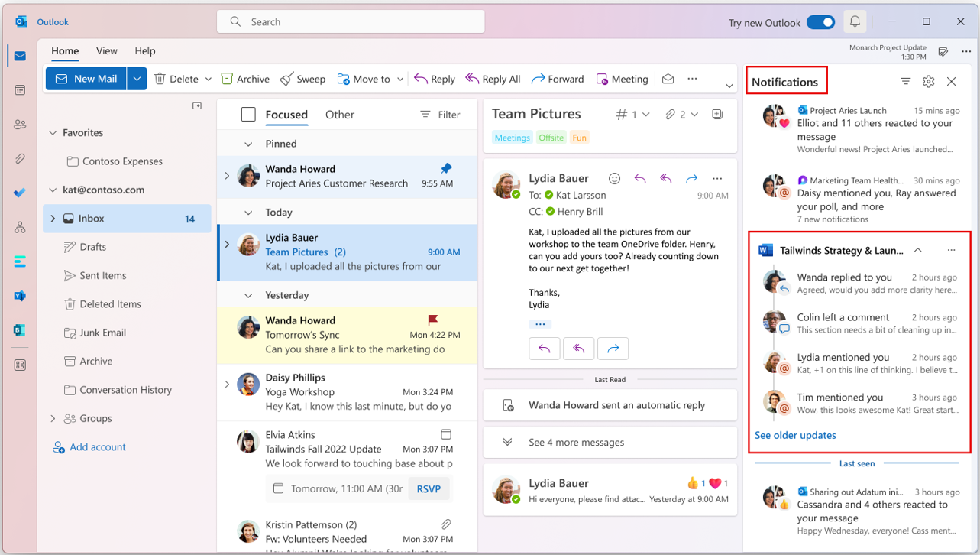Open the Bookings app icon in left rail
Viewport: 980px width, 555px height.
coord(20,330)
